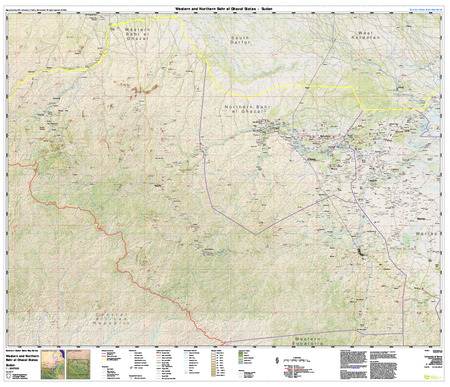Click the scale bar in the legend

298,360
